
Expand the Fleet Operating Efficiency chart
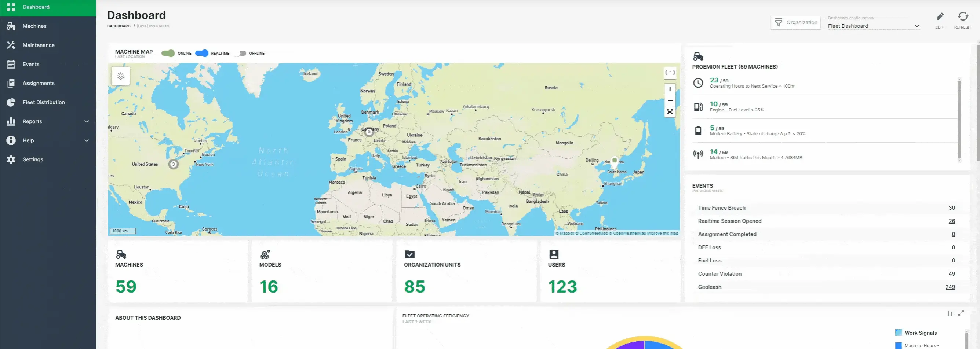(961, 313)
